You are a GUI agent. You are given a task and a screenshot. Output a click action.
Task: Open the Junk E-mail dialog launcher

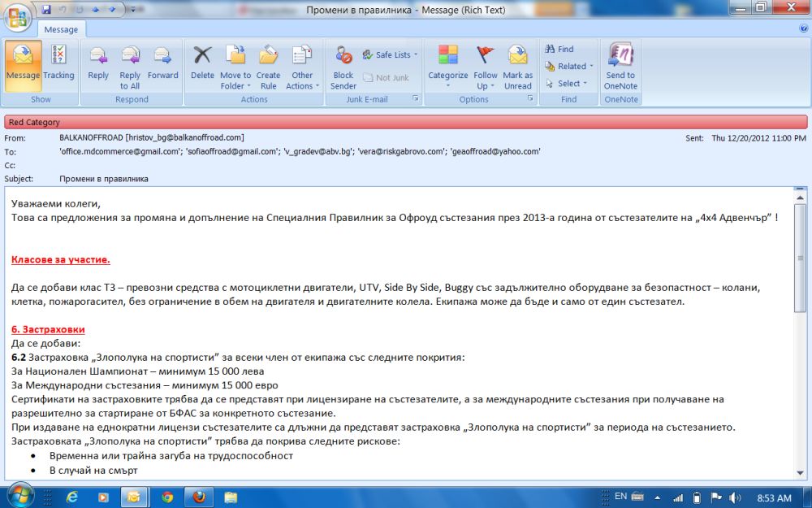(x=415, y=98)
